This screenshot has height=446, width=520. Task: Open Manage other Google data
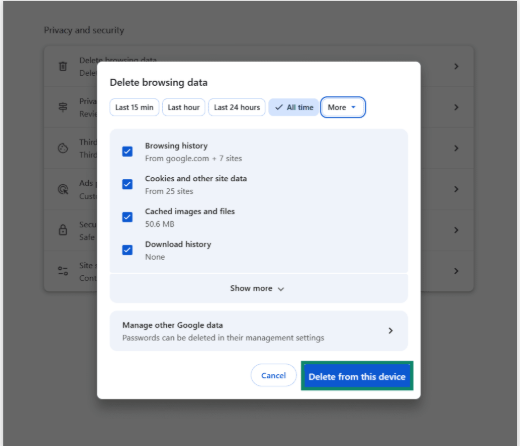tap(259, 331)
